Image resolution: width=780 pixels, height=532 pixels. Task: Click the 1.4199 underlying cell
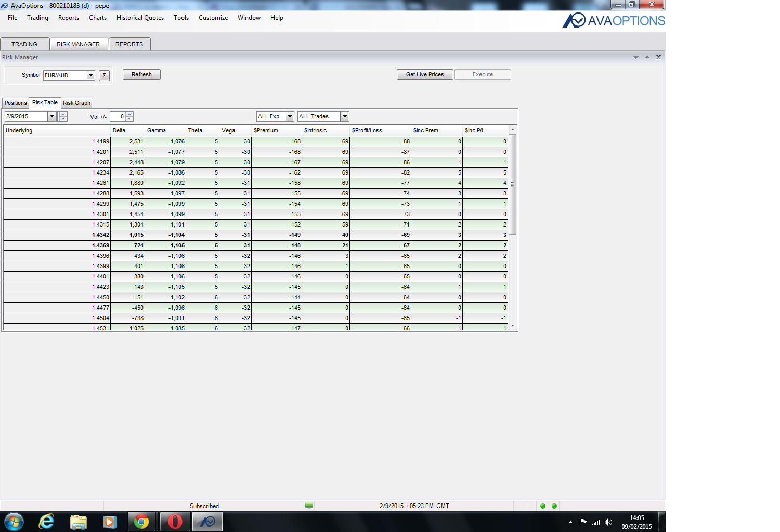[x=57, y=141]
